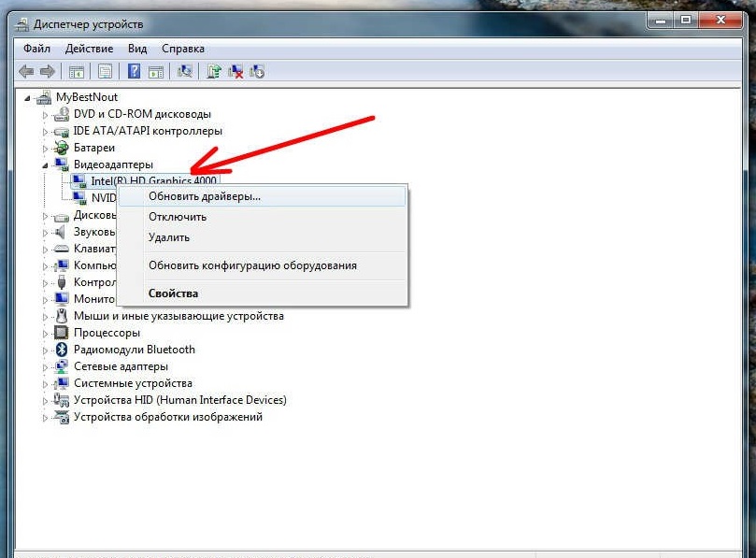Click the Мыши mouse category icon
756x558 pixels.
click(62, 316)
